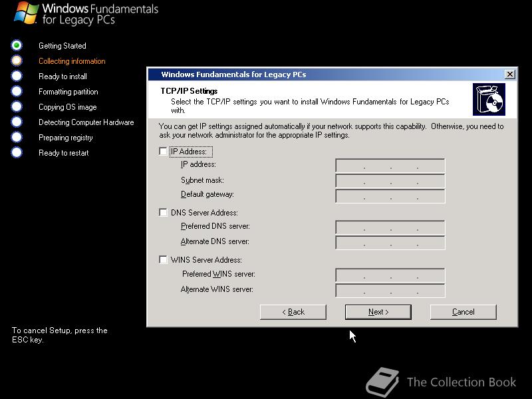Click the Ready to install step indicator
532x399 pixels.
pyautogui.click(x=16, y=76)
